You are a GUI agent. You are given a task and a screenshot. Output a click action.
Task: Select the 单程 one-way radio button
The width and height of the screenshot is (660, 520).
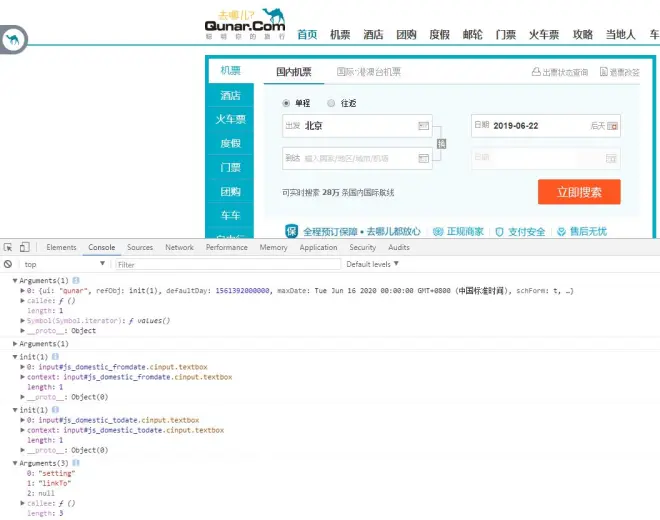coord(286,102)
